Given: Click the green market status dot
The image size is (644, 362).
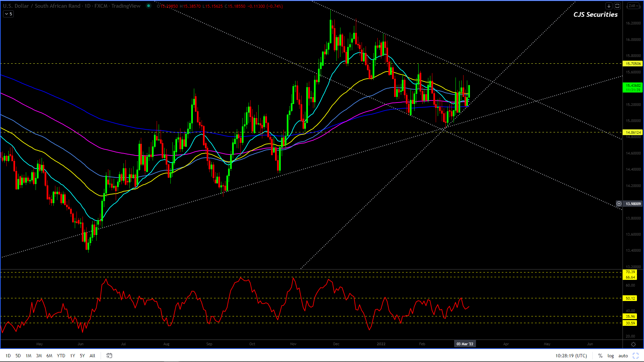Looking at the screenshot, I should (149, 6).
